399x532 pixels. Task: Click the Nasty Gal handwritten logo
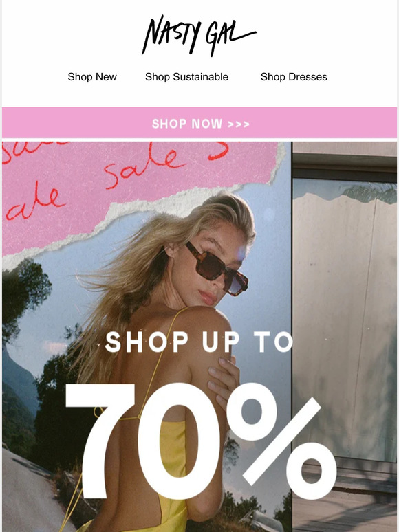coord(199,35)
